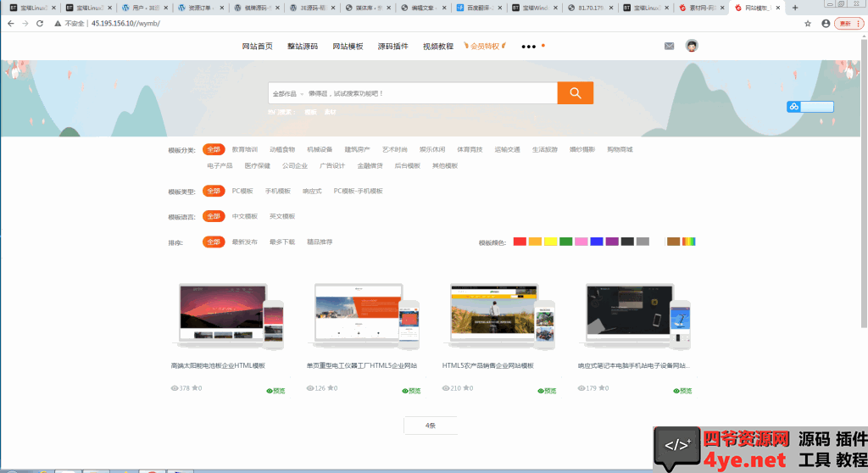Go to 视频教程 in the top navigation
The image size is (868, 473).
(437, 46)
